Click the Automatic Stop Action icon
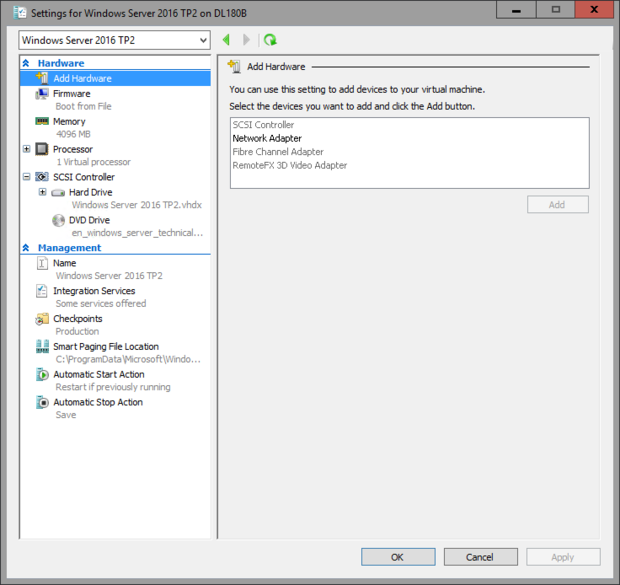 pos(42,402)
